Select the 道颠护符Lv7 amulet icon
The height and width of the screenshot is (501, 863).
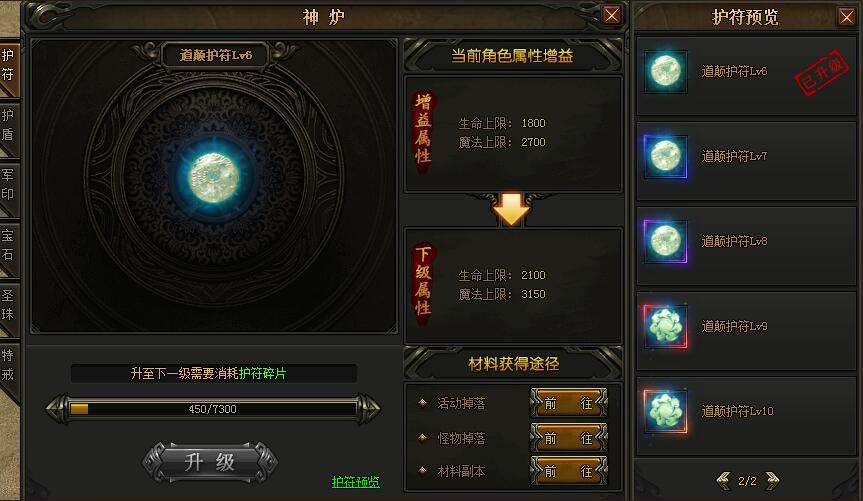pyautogui.click(x=665, y=156)
